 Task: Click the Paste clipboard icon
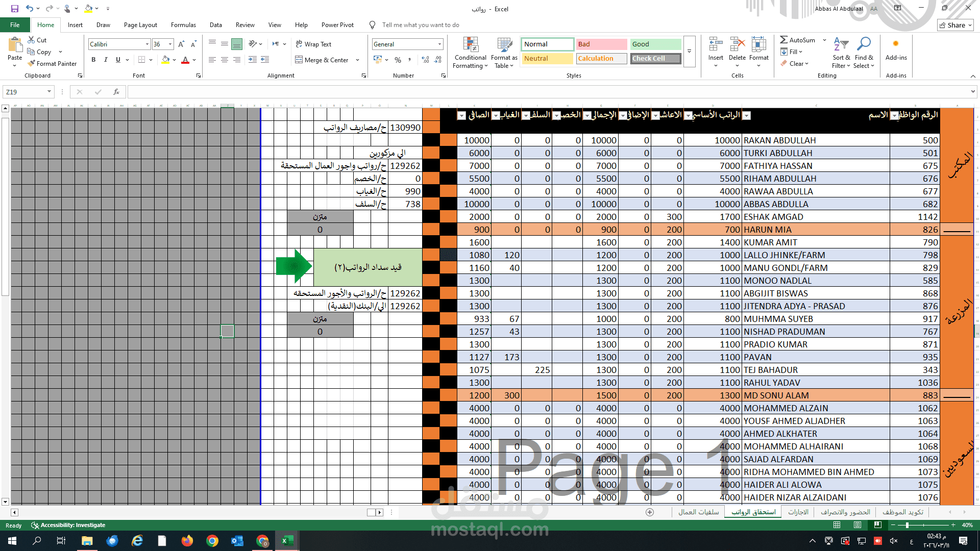coord(15,45)
